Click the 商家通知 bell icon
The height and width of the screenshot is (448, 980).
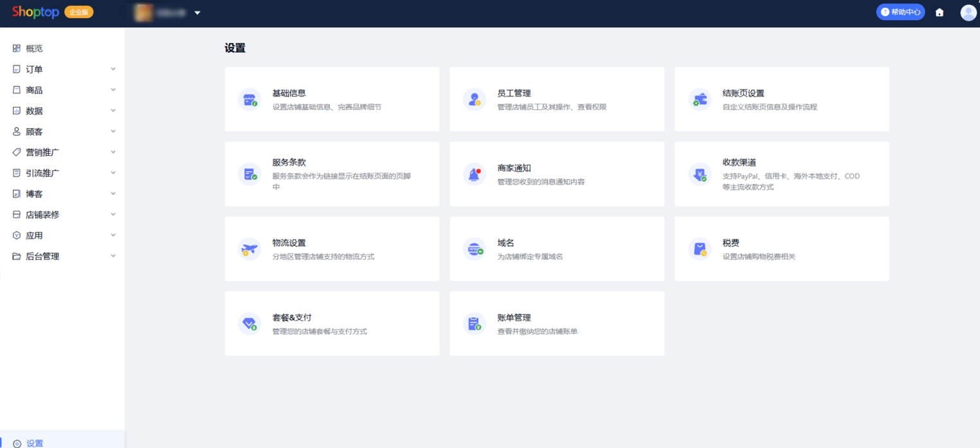(475, 174)
